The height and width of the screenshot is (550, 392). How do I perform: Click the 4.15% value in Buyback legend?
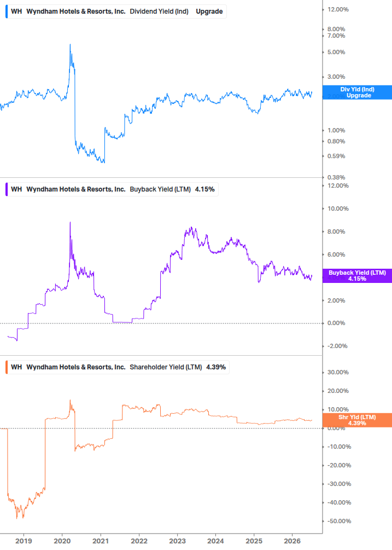click(205, 189)
